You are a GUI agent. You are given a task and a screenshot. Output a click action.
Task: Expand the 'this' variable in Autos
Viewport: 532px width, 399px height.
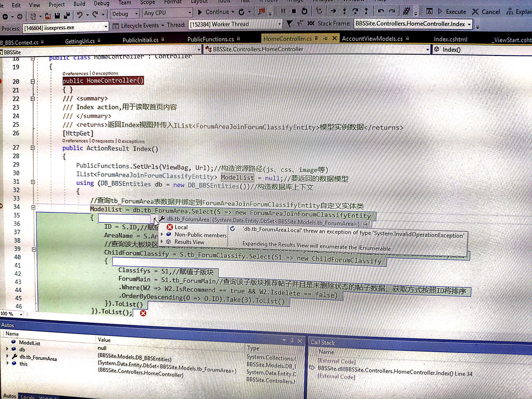coord(7,363)
